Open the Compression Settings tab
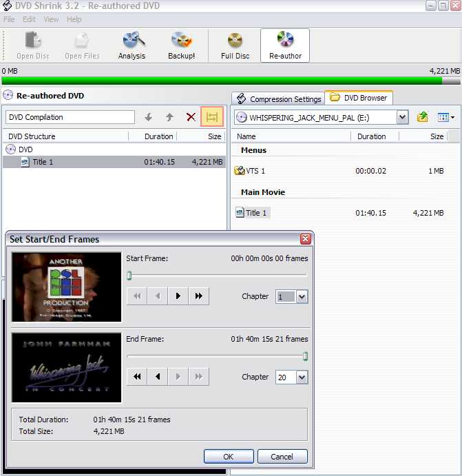462x476 pixels. [x=278, y=99]
